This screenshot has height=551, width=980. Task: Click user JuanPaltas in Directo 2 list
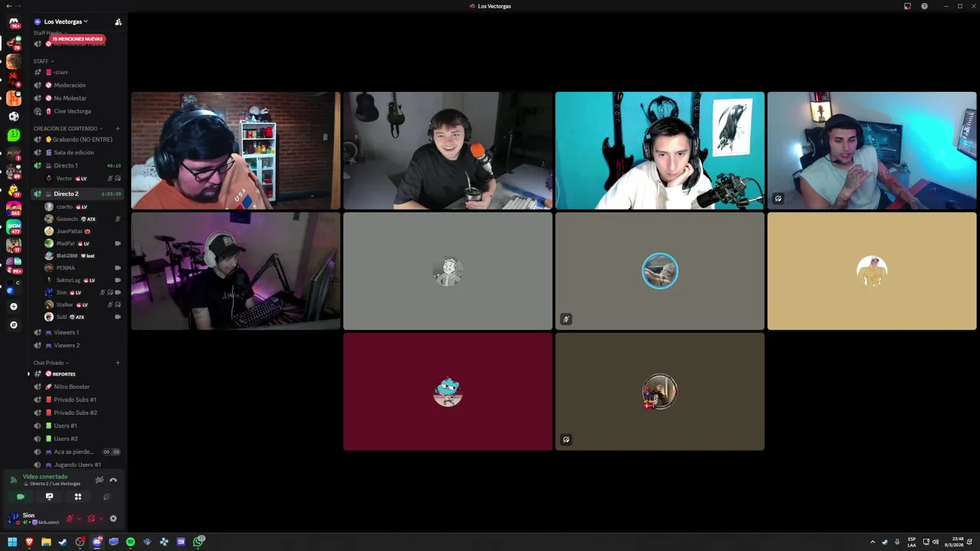(83, 231)
